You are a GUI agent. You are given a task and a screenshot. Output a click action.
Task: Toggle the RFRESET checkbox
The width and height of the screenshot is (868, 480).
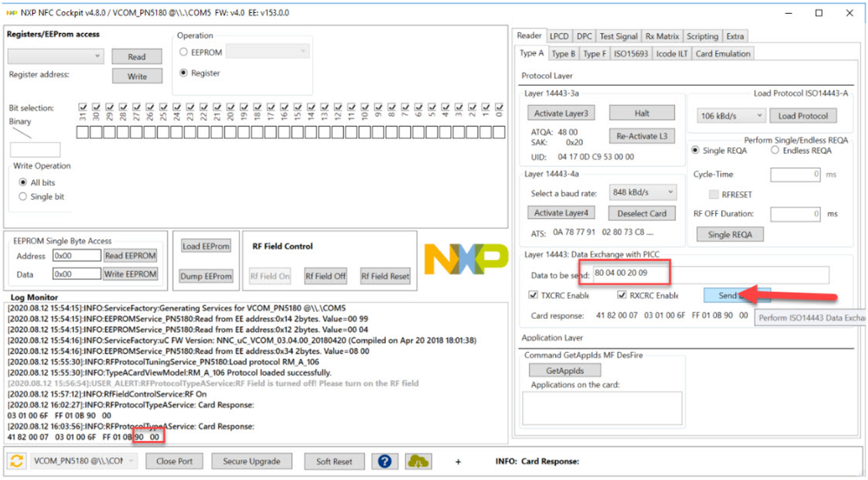714,195
